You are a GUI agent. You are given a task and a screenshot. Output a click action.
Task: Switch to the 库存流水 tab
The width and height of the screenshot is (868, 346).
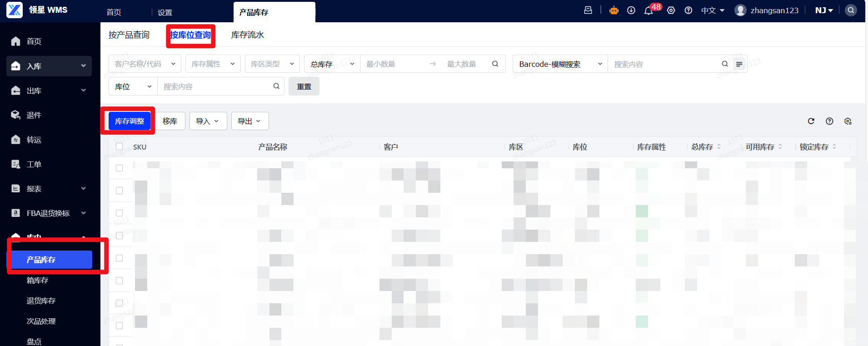pyautogui.click(x=248, y=35)
